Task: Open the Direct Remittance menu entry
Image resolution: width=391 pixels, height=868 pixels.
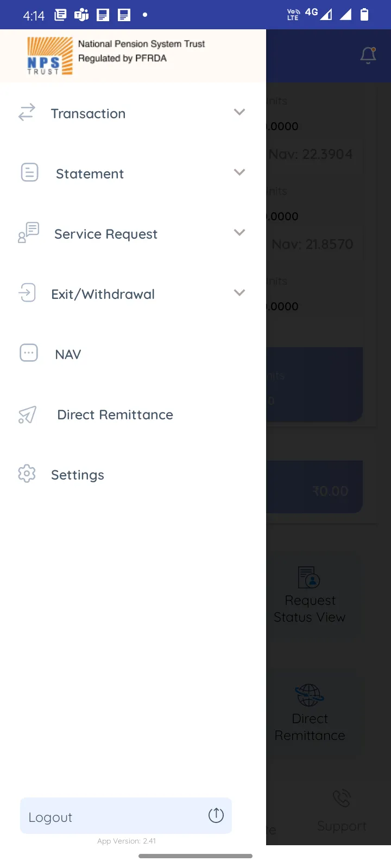Action: (x=115, y=414)
